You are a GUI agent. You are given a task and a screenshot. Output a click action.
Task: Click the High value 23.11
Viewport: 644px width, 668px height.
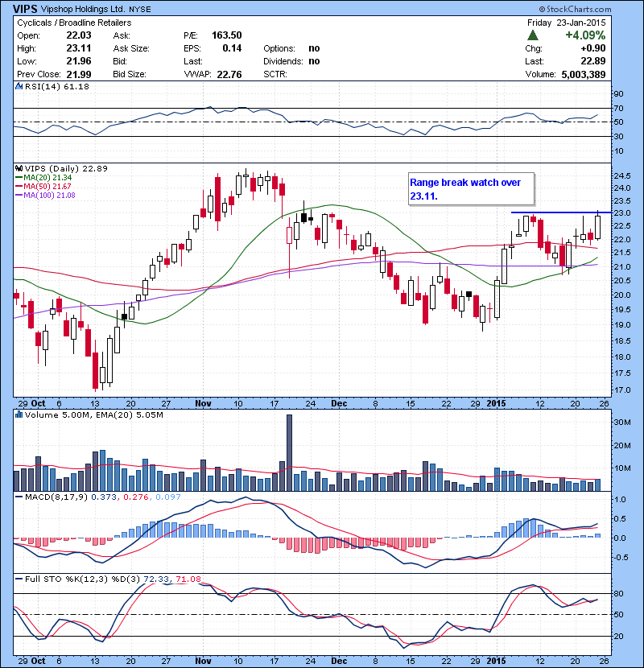pos(79,48)
